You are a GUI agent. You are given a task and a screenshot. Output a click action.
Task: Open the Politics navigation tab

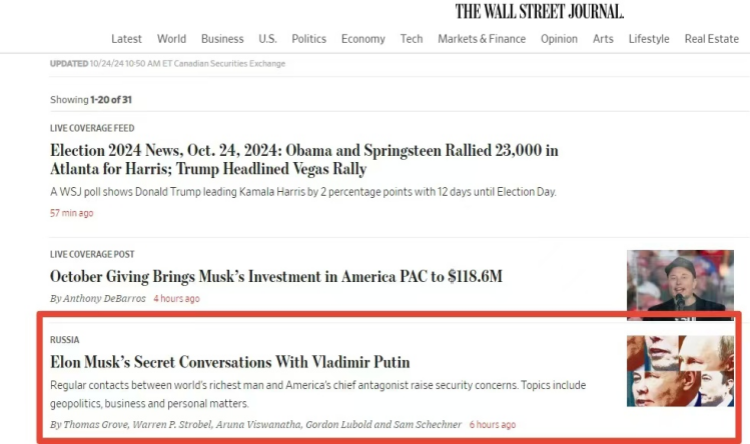(309, 39)
